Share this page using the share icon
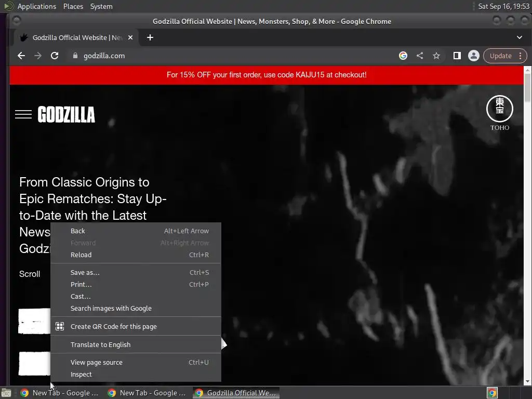The height and width of the screenshot is (399, 532). coord(420,56)
